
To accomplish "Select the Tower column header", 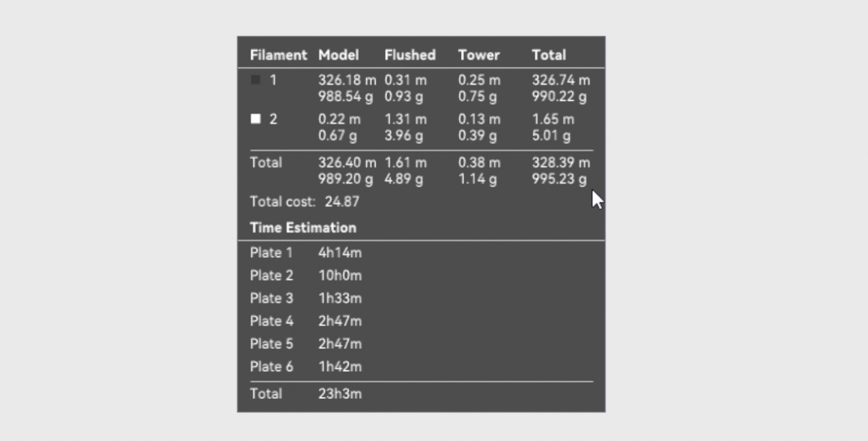I will point(479,55).
